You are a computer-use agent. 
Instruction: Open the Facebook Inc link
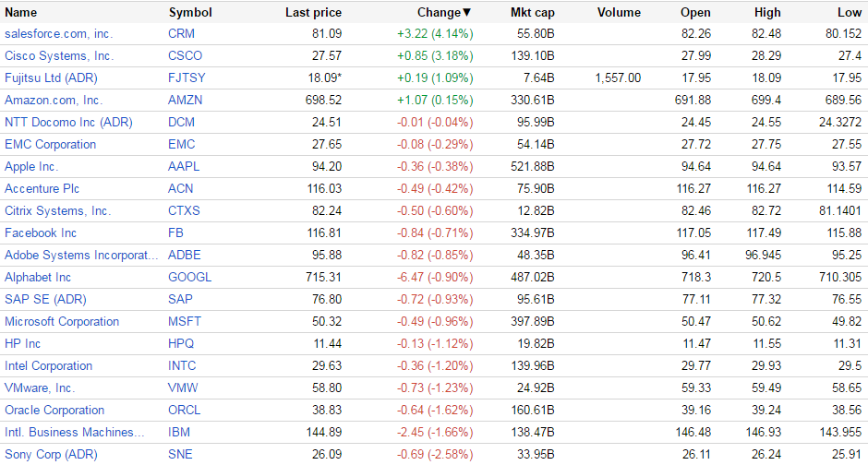click(41, 232)
